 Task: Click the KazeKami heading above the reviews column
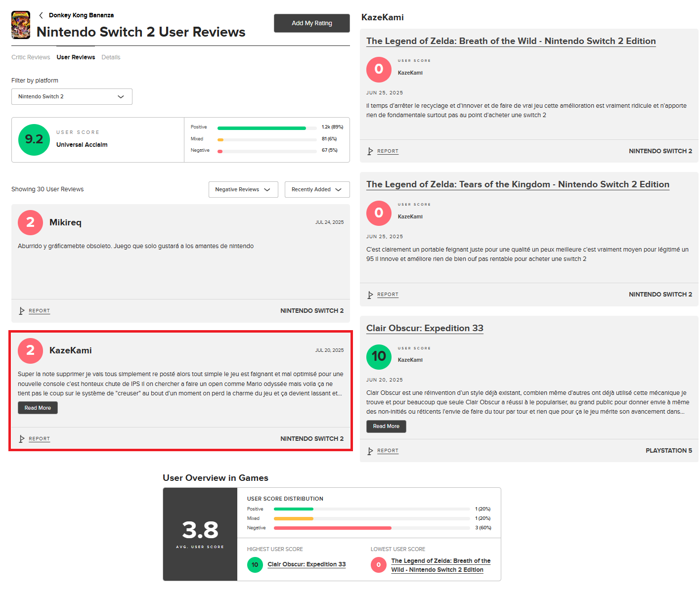click(x=383, y=17)
